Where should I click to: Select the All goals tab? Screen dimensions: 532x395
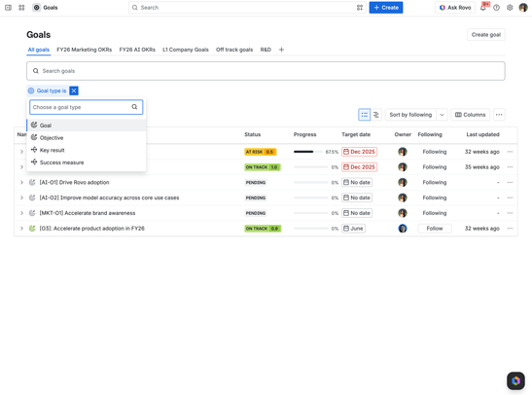[39, 50]
